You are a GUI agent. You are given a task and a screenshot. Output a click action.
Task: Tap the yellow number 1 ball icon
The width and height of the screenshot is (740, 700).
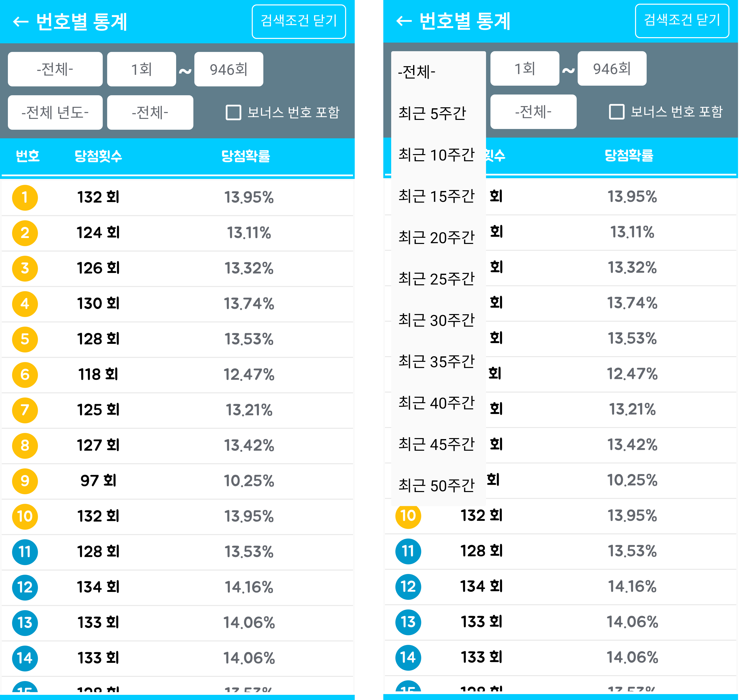coord(25,198)
